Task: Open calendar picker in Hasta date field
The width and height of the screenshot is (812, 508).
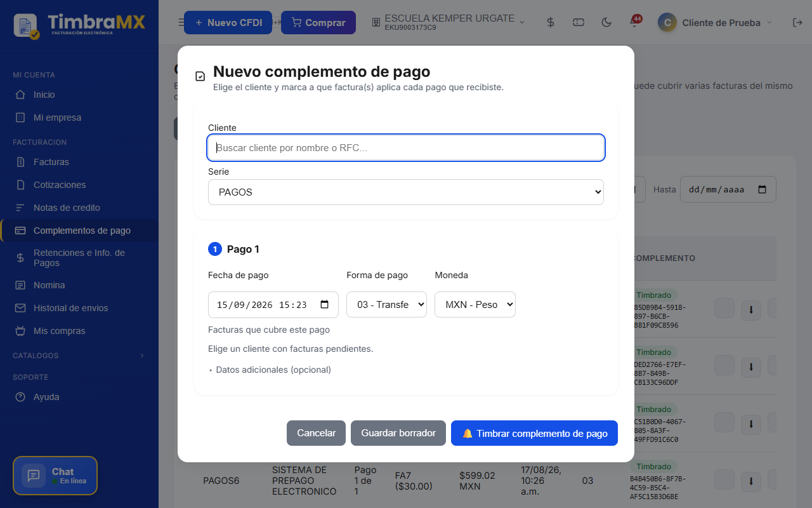Action: click(x=763, y=189)
